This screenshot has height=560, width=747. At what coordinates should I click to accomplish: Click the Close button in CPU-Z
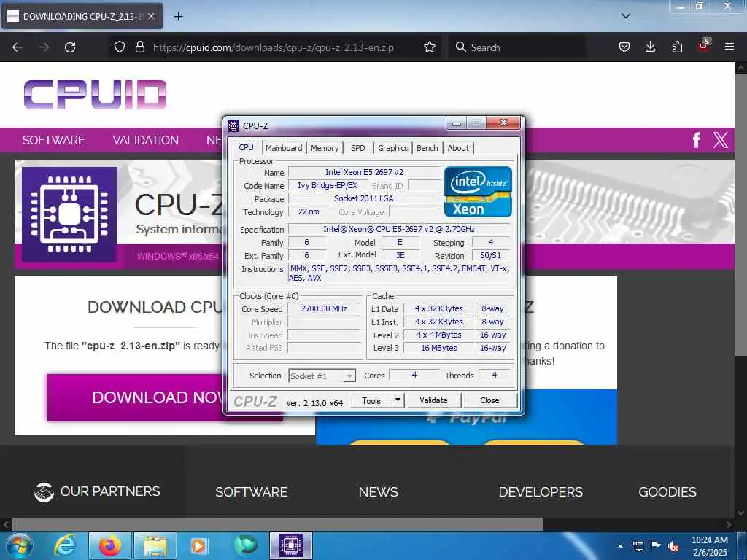(489, 400)
